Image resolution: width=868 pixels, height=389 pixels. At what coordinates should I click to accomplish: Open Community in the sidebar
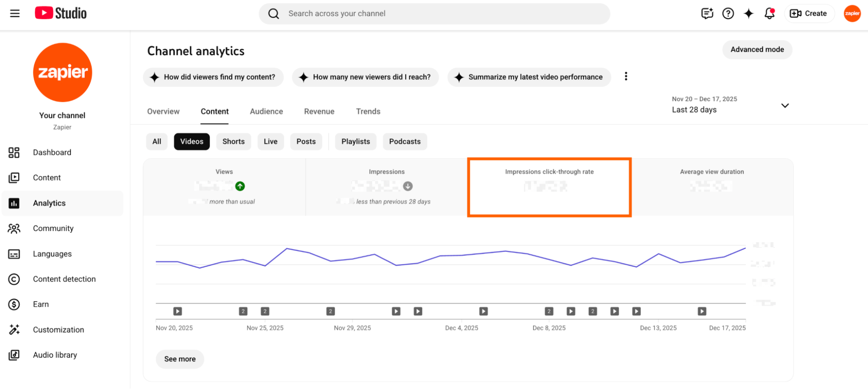(x=63, y=228)
